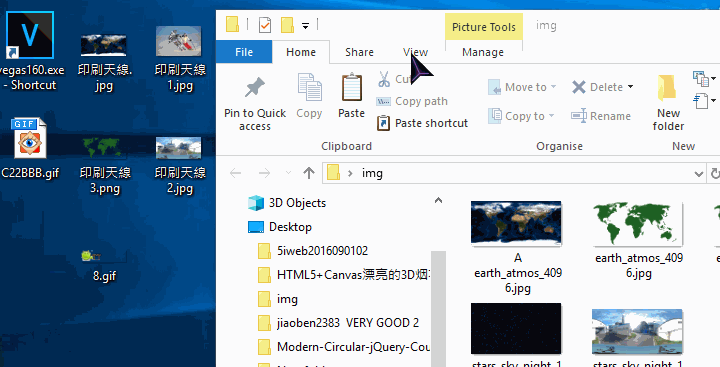This screenshot has width=720, height=367.
Task: Click the Back navigation arrow
Action: point(236,173)
